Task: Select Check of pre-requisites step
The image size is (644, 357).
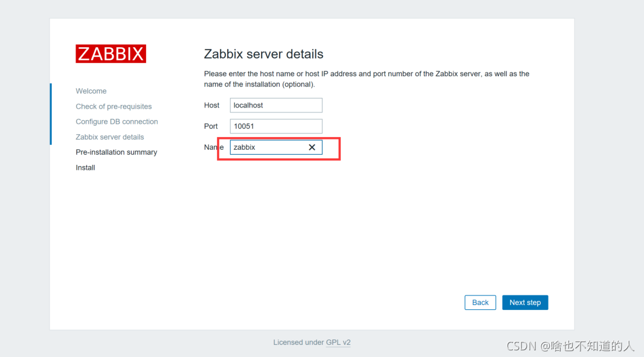Action: coord(114,106)
